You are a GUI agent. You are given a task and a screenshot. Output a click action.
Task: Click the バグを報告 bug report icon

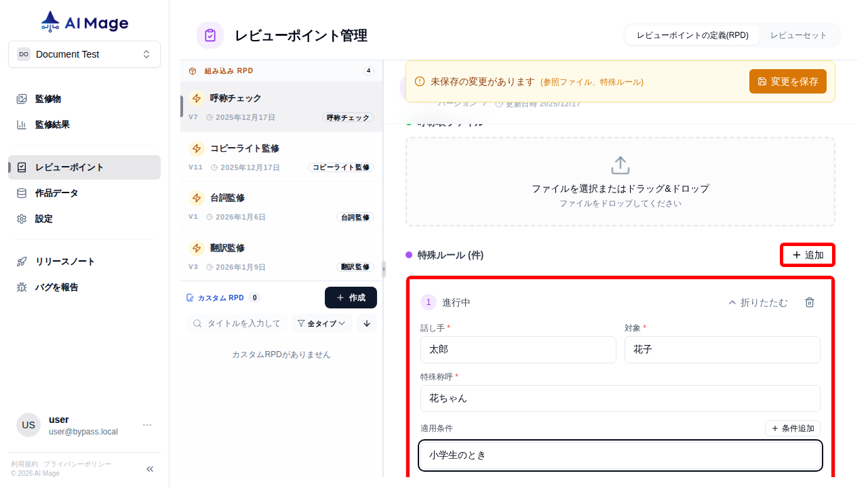(21, 287)
